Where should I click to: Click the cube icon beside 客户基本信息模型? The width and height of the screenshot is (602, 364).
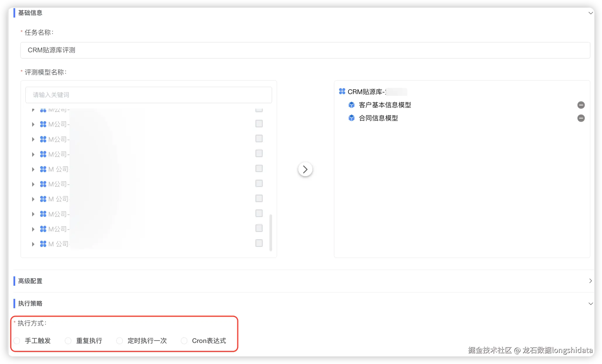(352, 105)
